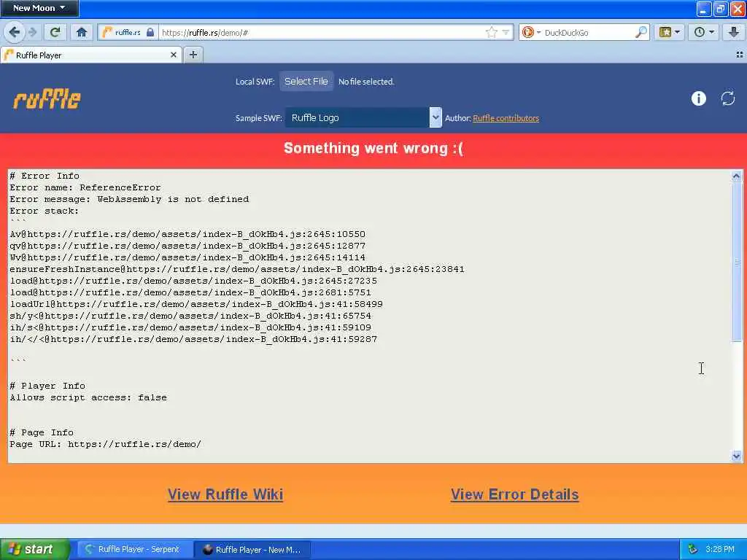This screenshot has width=747, height=560.
Task: Bookmark this page with the star icon
Action: pyautogui.click(x=491, y=32)
